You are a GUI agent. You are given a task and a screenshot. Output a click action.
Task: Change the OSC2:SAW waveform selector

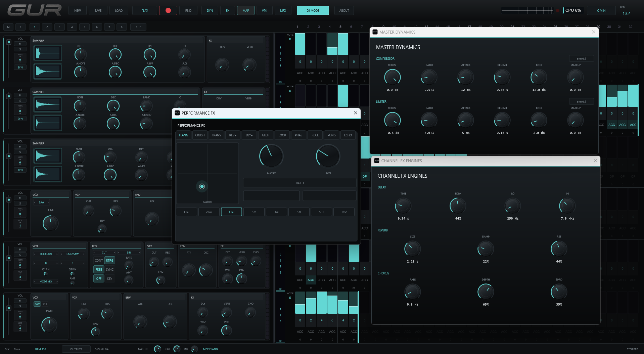73,254
